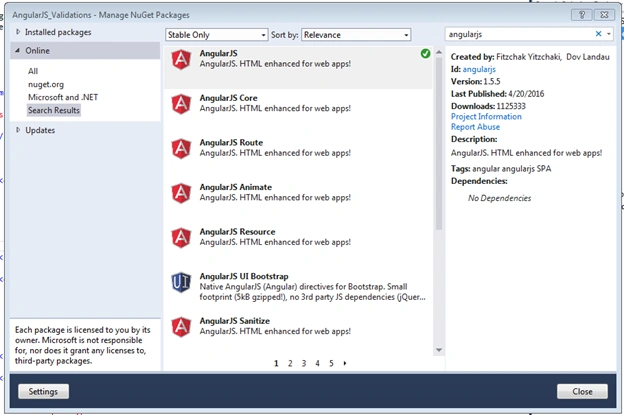Viewport: 624px width, 415px height.
Task: Click the AngularJS UI Bootstrap icon
Action: tap(181, 283)
